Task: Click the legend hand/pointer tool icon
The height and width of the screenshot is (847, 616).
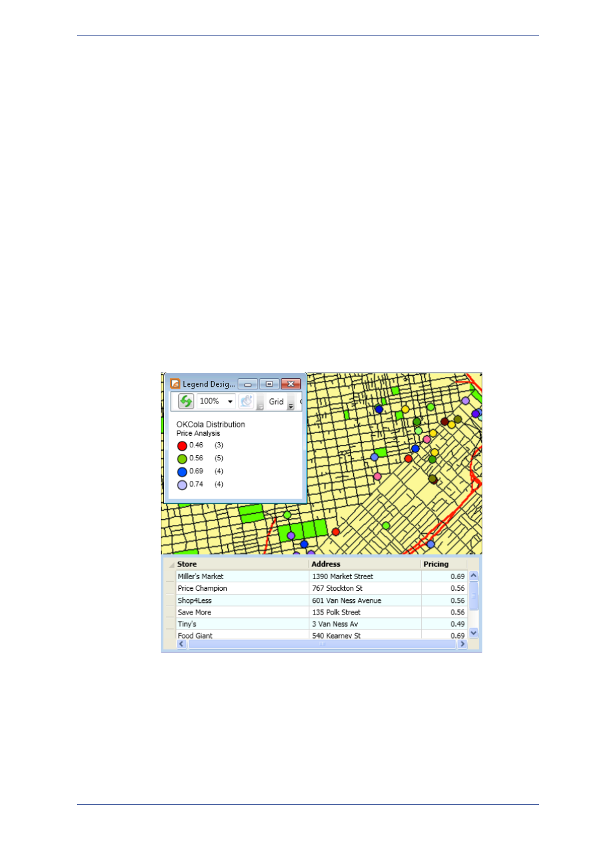Action: (x=246, y=402)
